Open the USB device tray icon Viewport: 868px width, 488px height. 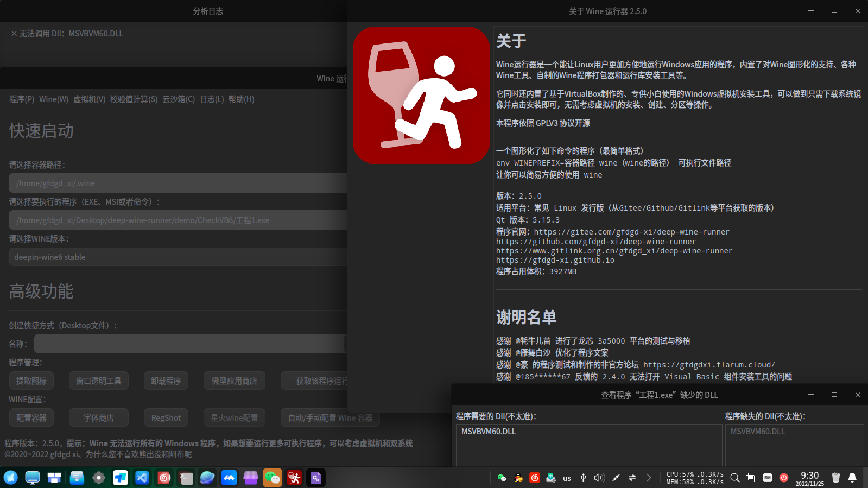pos(584,478)
